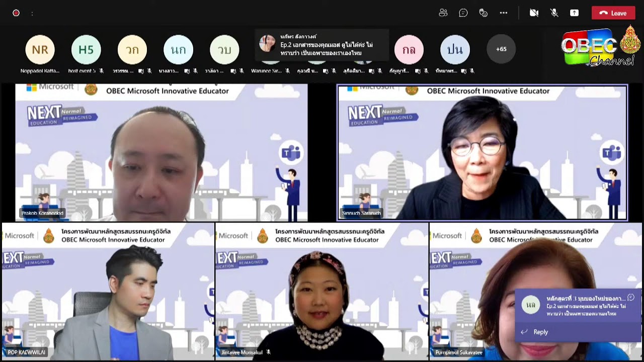Click the name Noppadol Ratta... under NR
This screenshot has width=644, height=362.
point(40,71)
